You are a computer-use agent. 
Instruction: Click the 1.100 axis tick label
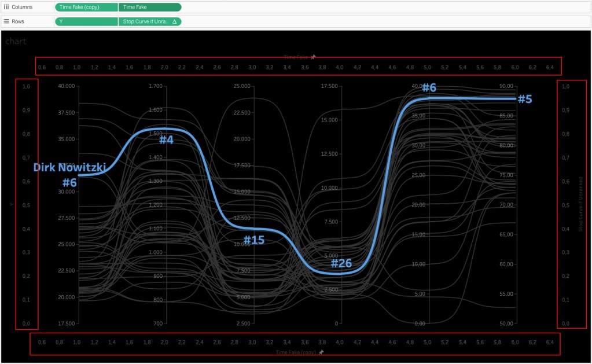pyautogui.click(x=156, y=229)
